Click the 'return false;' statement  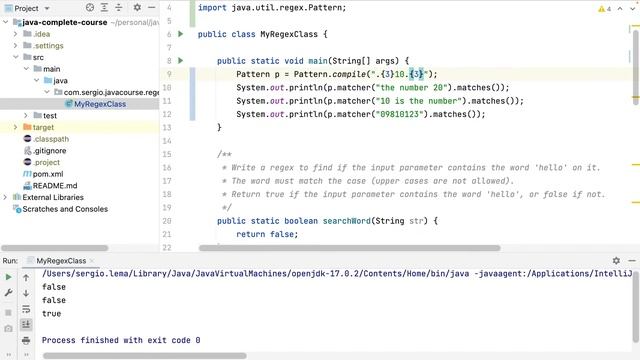(267, 234)
